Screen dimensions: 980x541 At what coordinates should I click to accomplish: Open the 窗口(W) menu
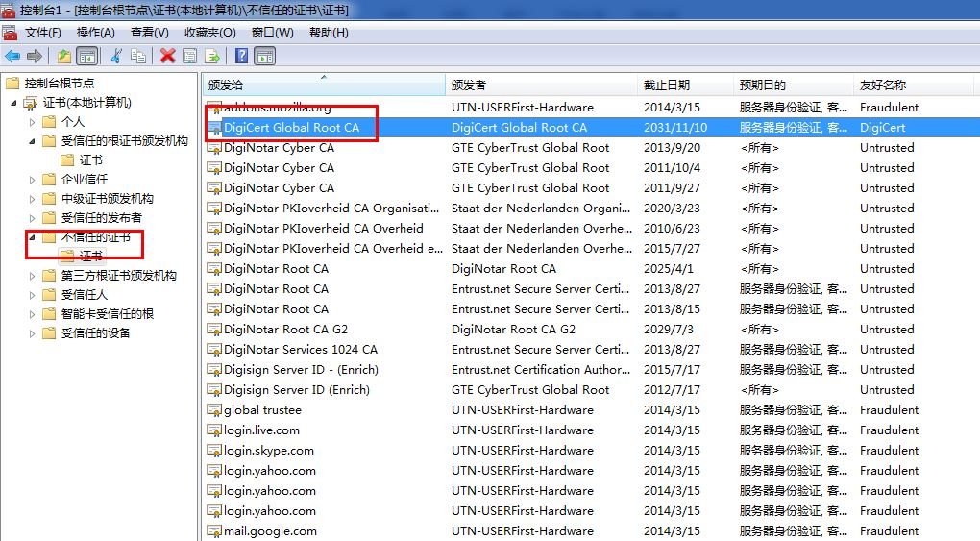point(273,33)
